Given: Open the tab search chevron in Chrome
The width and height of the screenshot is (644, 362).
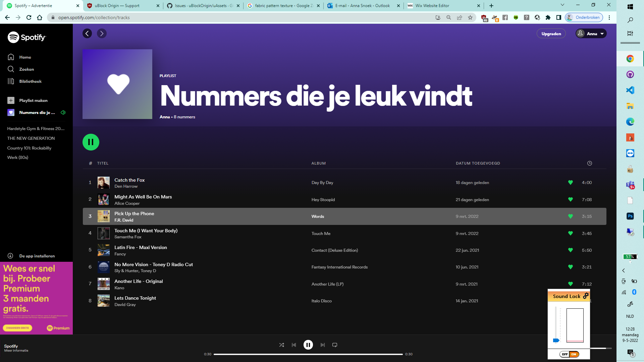Looking at the screenshot, I should pos(562,5).
